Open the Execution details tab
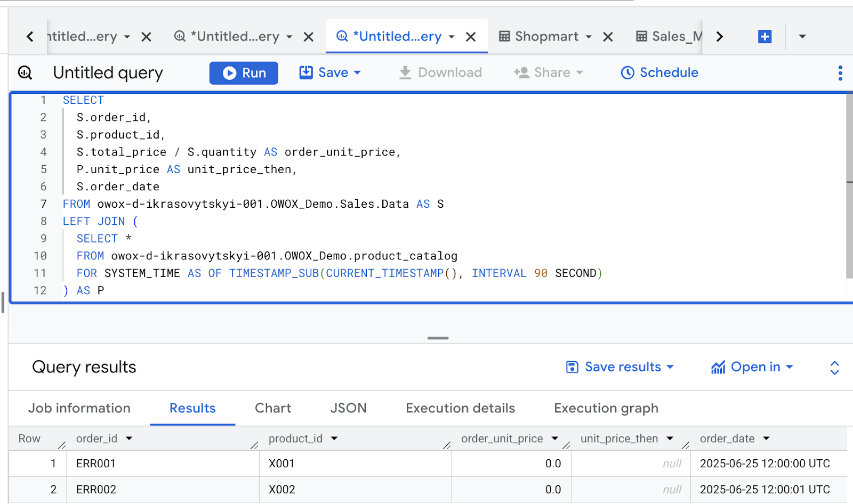 [x=460, y=408]
